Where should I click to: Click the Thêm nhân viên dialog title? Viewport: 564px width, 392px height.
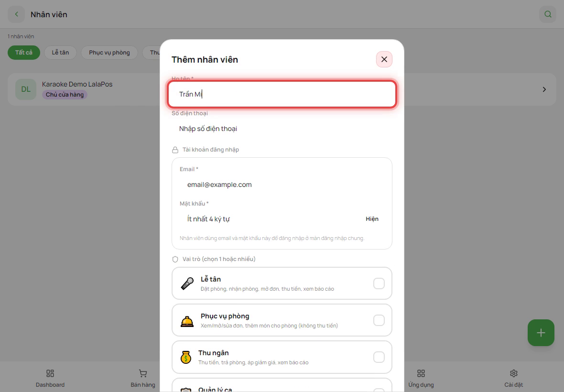coord(205,59)
